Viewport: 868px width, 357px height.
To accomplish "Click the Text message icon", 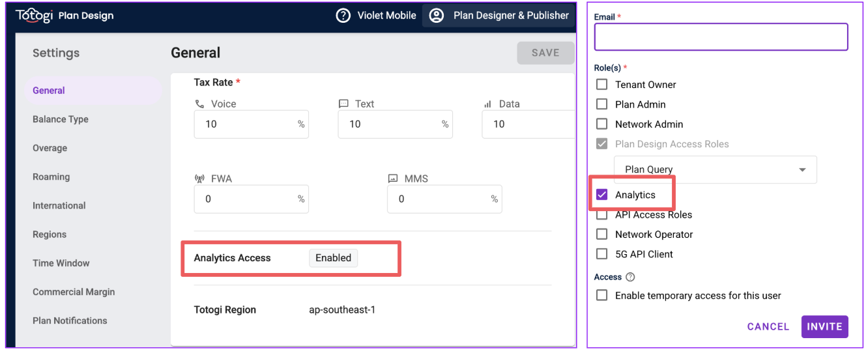I will pos(343,104).
